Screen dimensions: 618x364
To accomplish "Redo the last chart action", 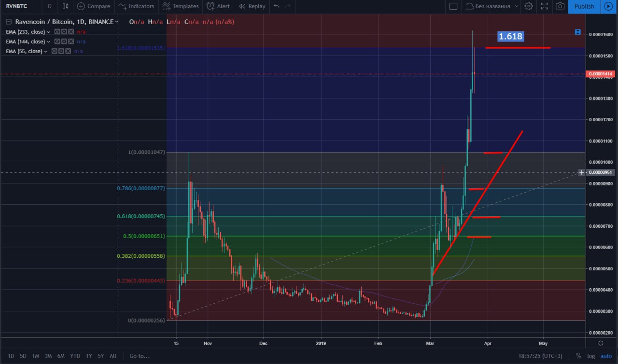I will pos(288,6).
